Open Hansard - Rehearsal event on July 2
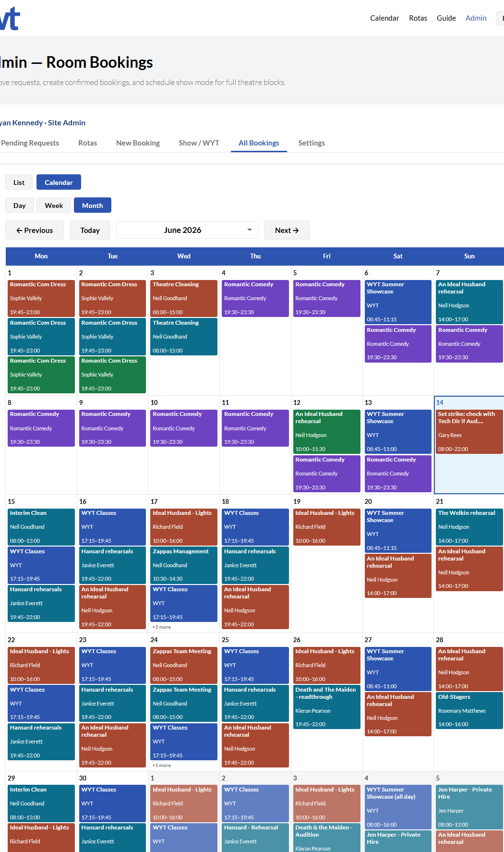This screenshot has width=504, height=852. (x=255, y=838)
